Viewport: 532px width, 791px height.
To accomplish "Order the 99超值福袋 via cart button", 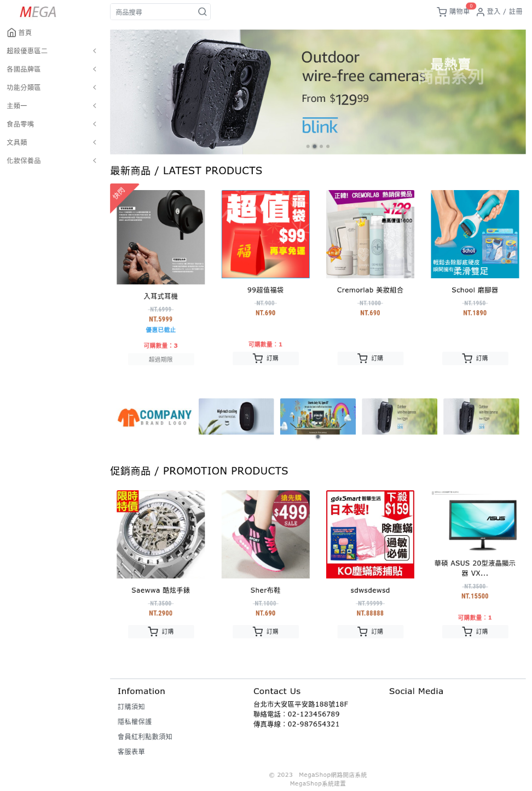I will pos(265,358).
